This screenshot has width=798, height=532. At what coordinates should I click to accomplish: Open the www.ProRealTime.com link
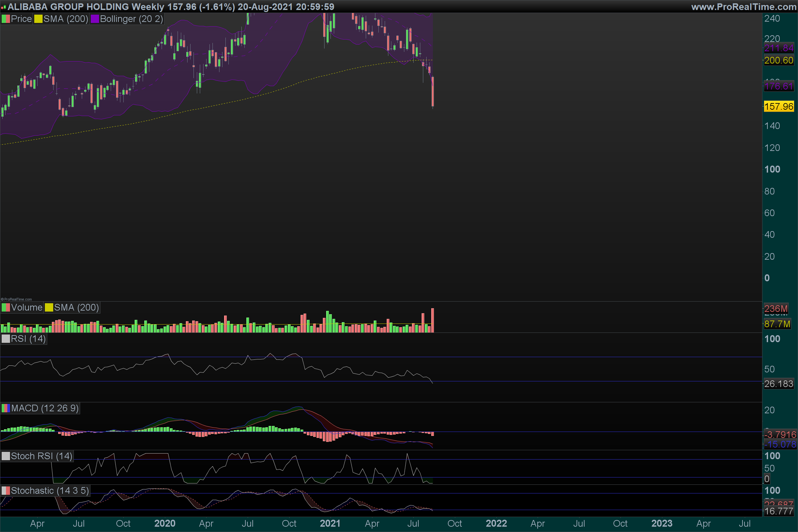pyautogui.click(x=743, y=7)
